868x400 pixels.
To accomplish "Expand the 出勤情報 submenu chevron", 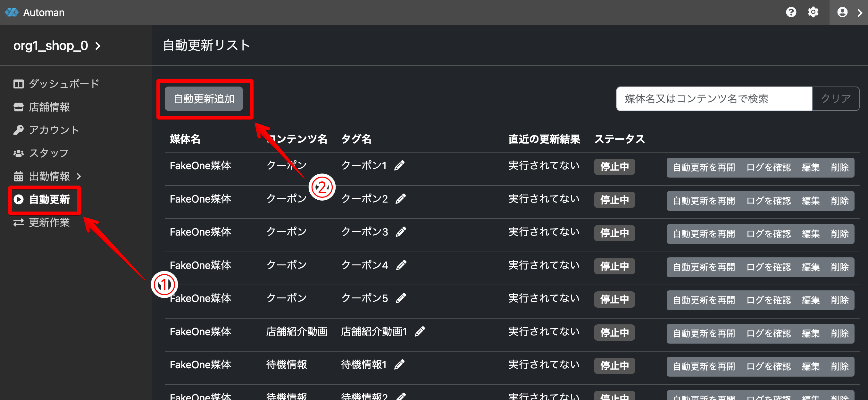I will (79, 176).
